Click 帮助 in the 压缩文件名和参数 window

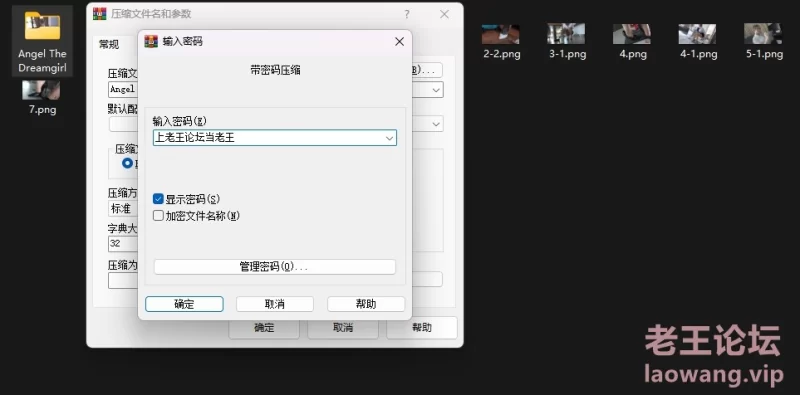click(x=422, y=328)
